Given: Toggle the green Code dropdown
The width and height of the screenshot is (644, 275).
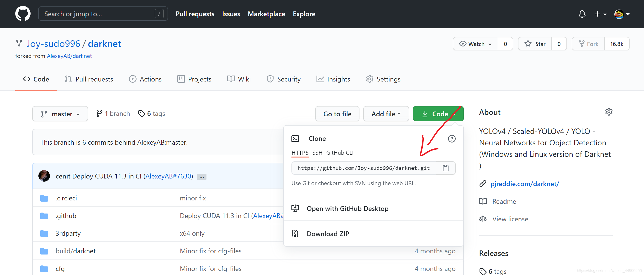Looking at the screenshot, I should 438,114.
